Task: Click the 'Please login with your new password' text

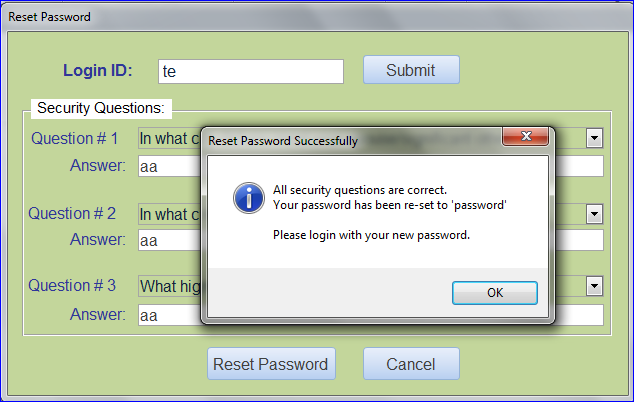Action: 371,235
